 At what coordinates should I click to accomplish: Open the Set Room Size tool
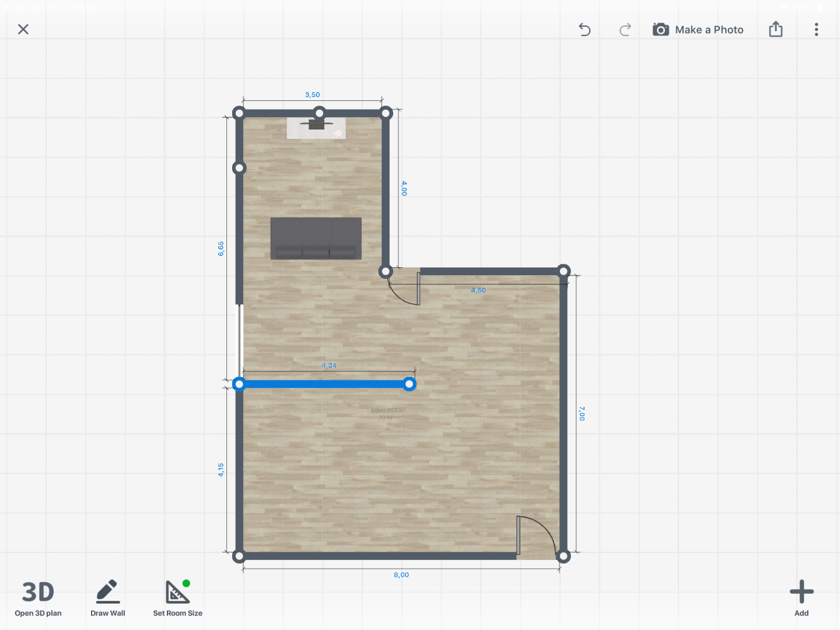pos(177,598)
